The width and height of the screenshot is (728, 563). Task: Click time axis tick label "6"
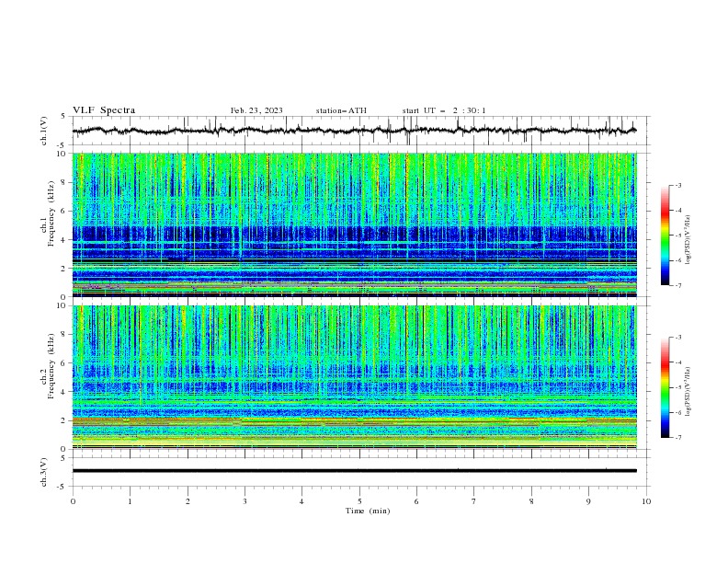click(x=416, y=501)
